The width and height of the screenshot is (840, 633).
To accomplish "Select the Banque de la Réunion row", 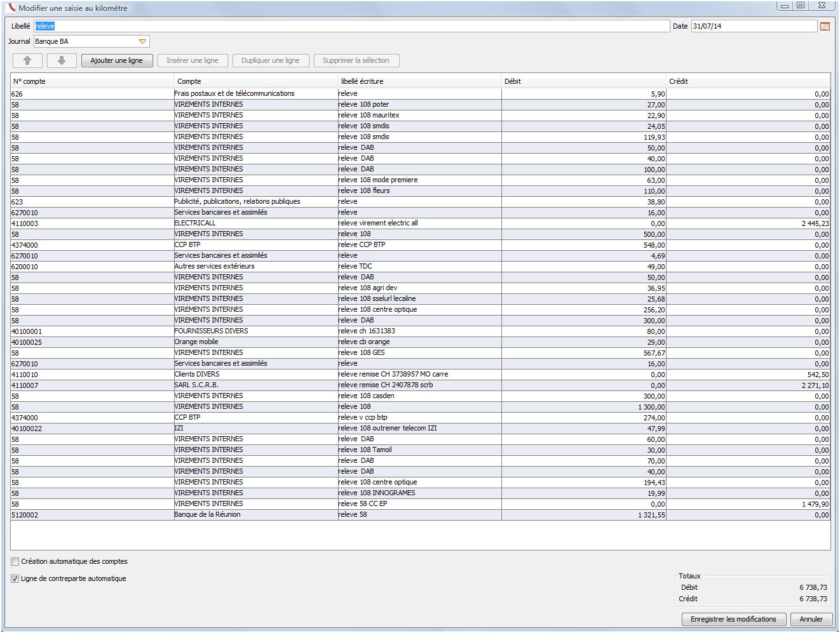I will [207, 515].
